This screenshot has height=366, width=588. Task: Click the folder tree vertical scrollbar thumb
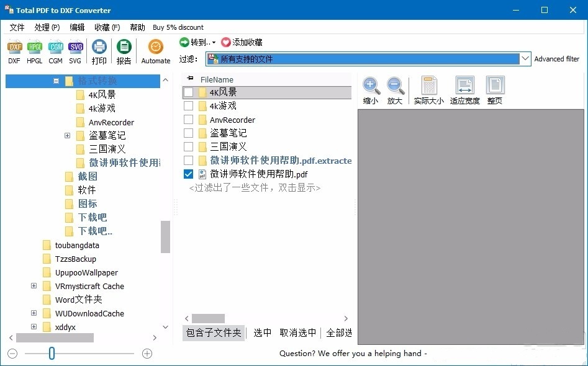point(165,237)
